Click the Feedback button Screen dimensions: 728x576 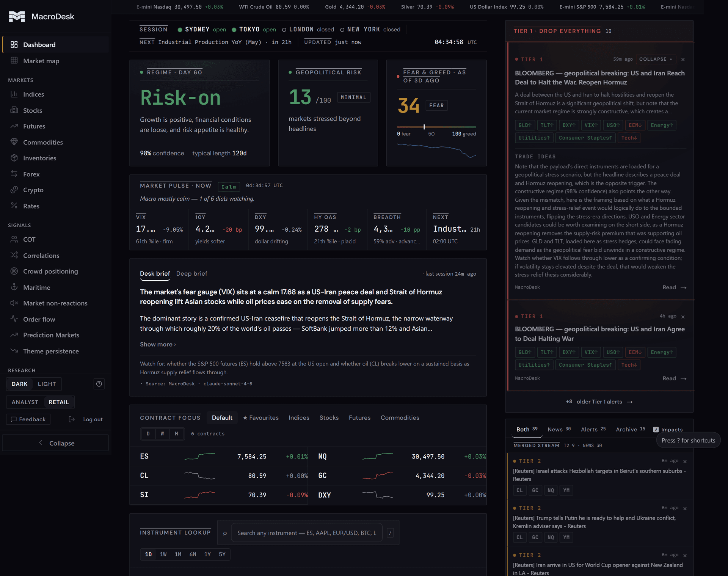[x=28, y=419]
